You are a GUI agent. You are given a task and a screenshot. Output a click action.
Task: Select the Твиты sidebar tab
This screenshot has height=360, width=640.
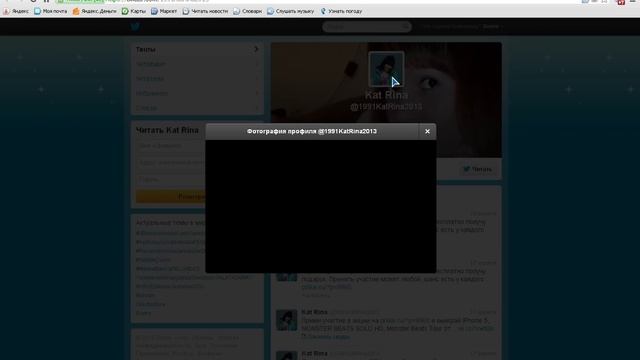(197, 49)
